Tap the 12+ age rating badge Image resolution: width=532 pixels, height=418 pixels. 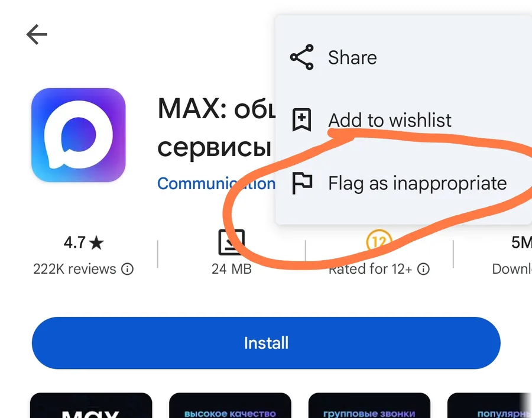pos(379,242)
